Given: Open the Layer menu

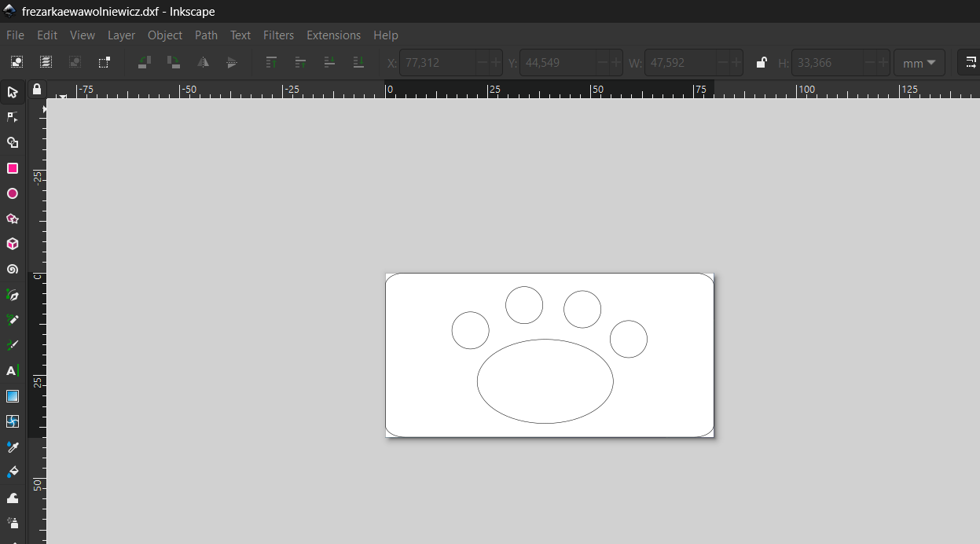Looking at the screenshot, I should coord(122,35).
